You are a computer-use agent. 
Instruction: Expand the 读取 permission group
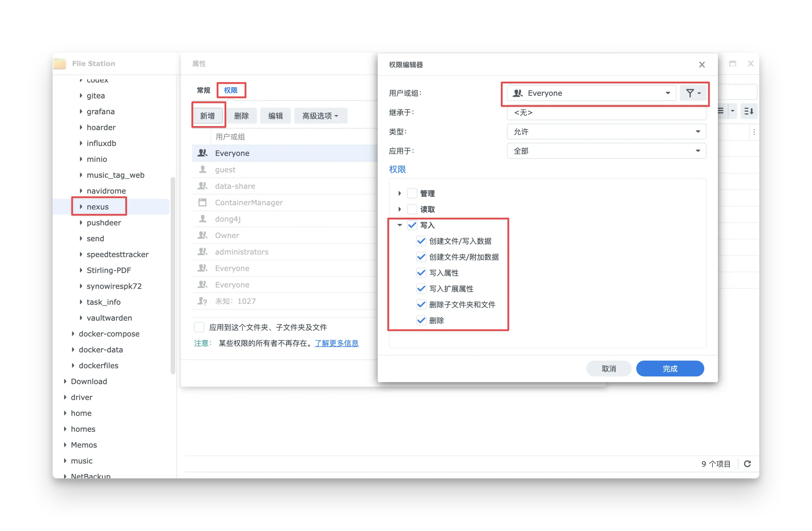coord(399,209)
